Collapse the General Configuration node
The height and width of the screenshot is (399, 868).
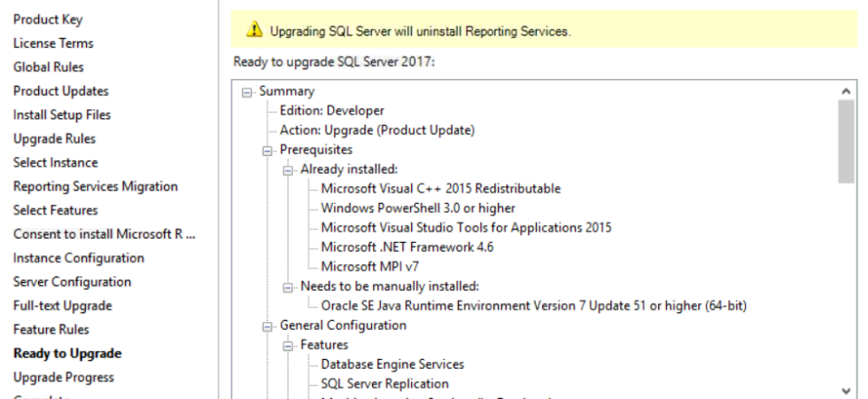(267, 325)
